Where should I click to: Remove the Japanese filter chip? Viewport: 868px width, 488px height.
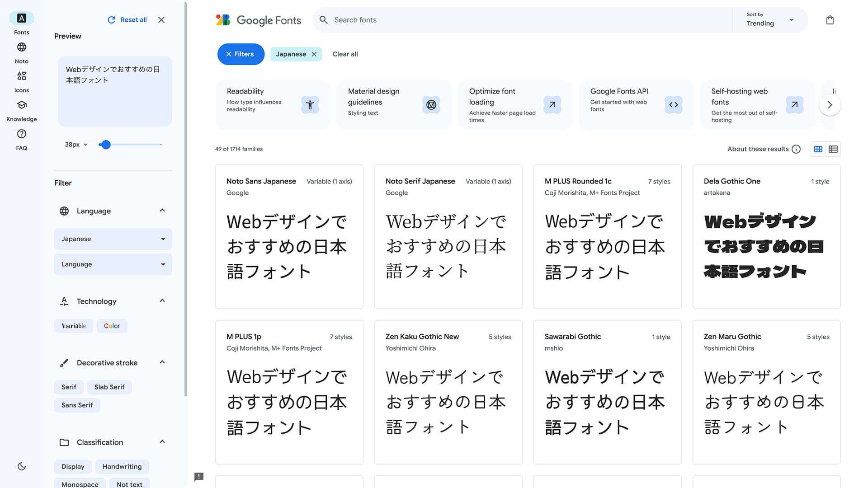coord(314,54)
